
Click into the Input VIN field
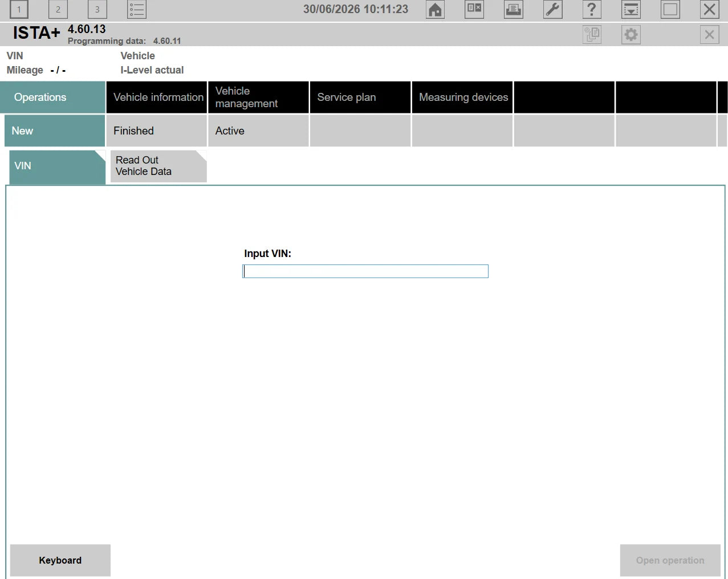point(365,271)
